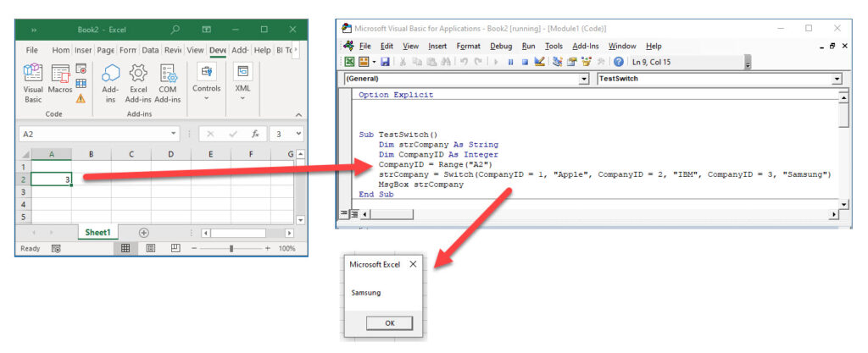Click the Save icon in the VBA toolbar
The image size is (868, 353).
point(386,62)
